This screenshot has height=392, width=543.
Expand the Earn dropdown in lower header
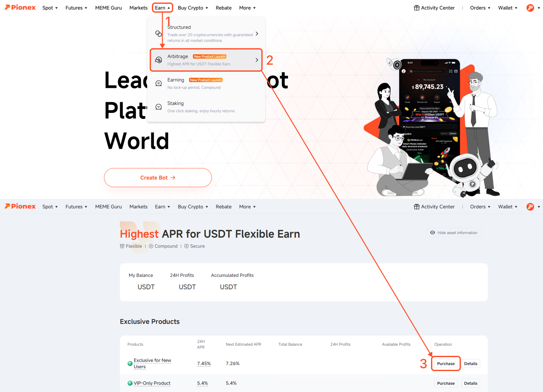[x=162, y=206]
